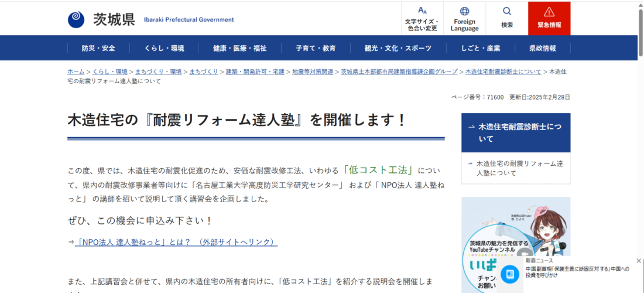
Task: Select 健康・医療・福祉 in the navigation bar
Action: [239, 48]
